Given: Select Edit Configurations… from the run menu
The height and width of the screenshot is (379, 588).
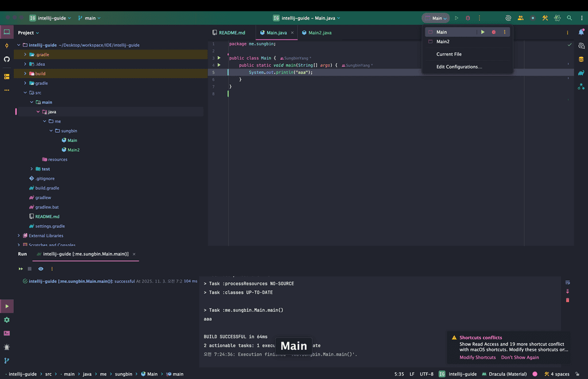Looking at the screenshot, I should 459,67.
